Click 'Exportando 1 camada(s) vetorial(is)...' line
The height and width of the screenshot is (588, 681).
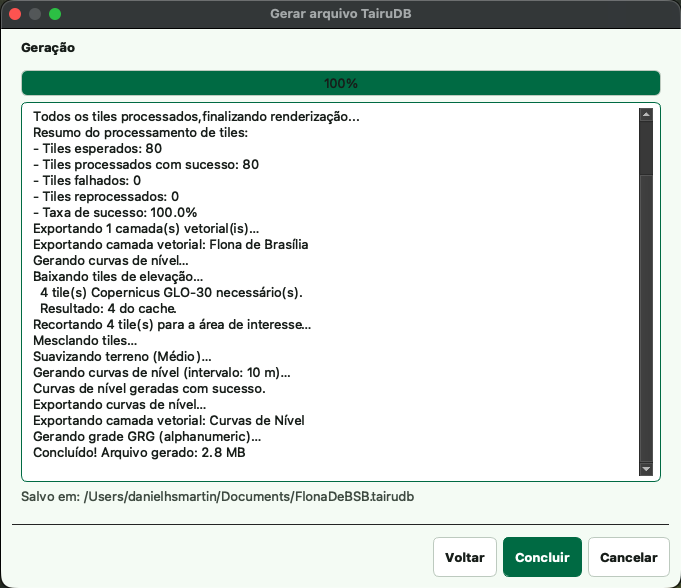point(146,228)
